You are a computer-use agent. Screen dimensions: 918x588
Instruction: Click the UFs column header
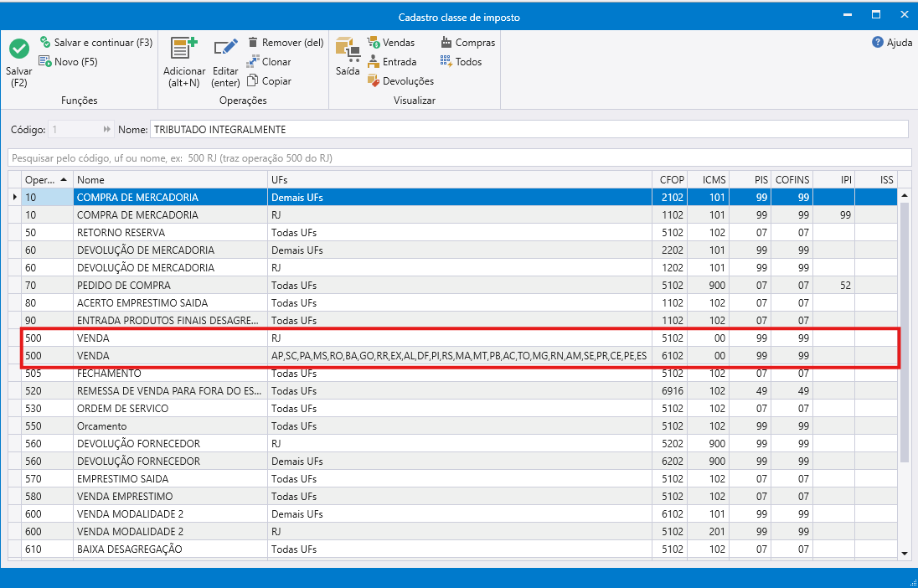point(460,180)
